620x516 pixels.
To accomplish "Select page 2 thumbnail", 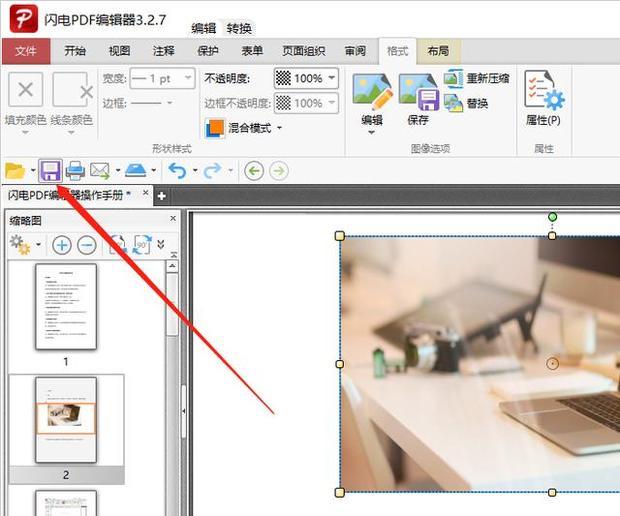I will pos(66,420).
